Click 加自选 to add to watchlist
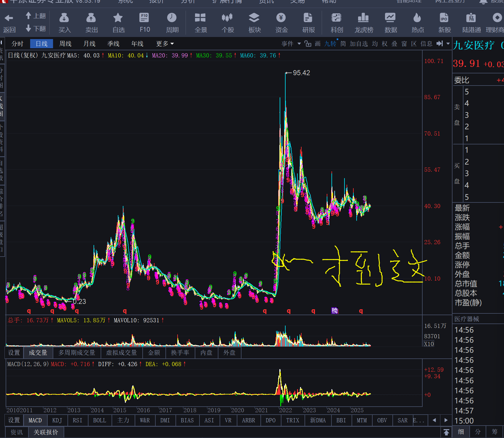 [x=359, y=44]
